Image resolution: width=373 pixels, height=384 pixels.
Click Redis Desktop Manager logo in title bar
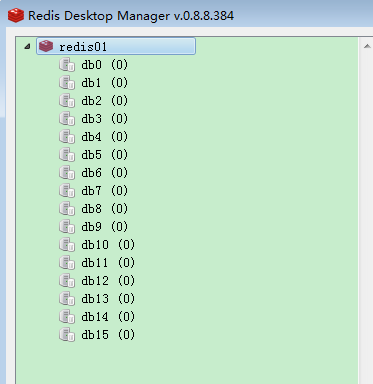[x=16, y=15]
